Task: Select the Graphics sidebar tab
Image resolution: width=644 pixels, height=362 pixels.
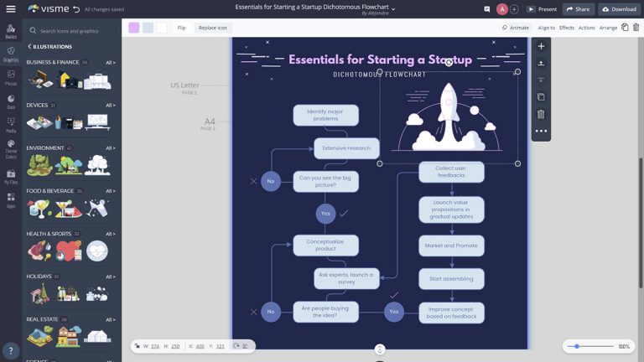Action: 11,54
